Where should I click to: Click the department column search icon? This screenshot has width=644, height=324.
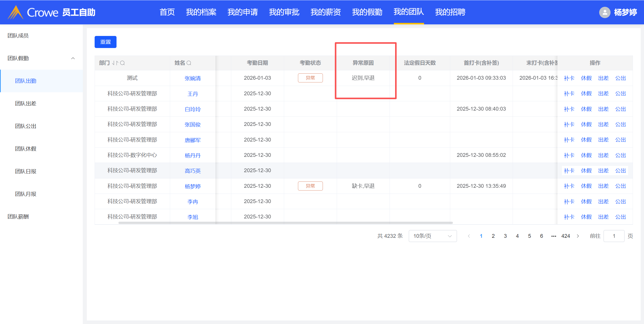tap(123, 63)
